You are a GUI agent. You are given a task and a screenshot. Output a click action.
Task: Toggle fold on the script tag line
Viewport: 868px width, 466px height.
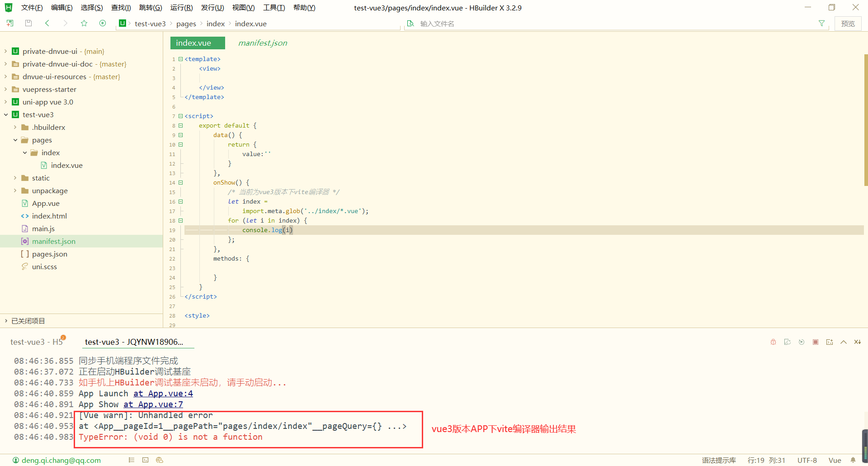[x=180, y=116]
